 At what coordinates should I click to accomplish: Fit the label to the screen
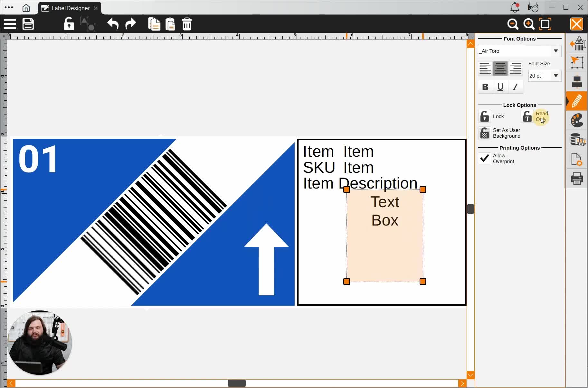pyautogui.click(x=545, y=24)
